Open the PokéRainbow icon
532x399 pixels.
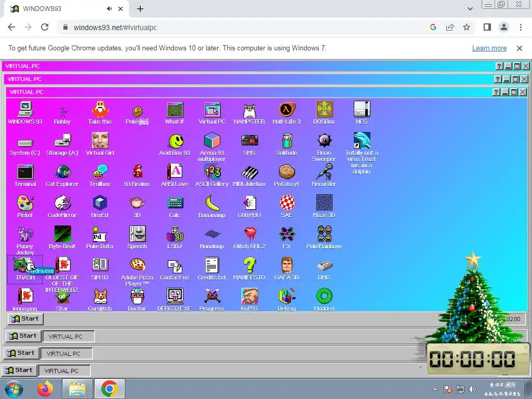tap(324, 237)
